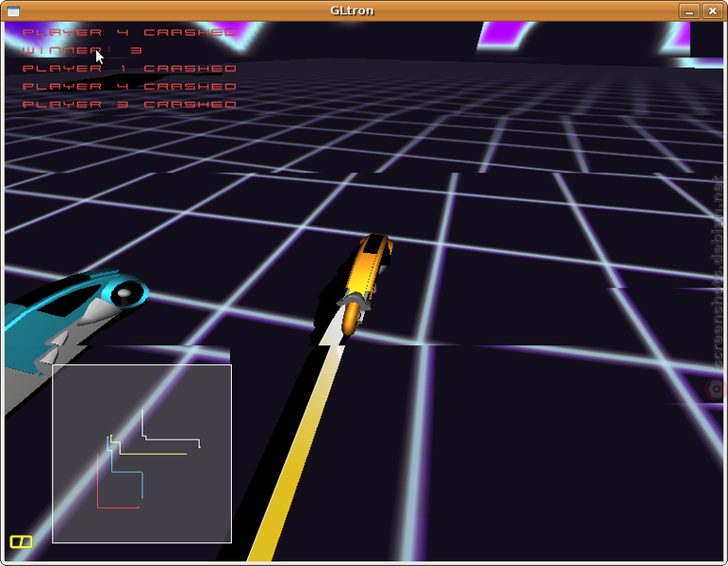
Task: Click the 'PLAYER 1 CRASHED' message
Action: [x=129, y=68]
